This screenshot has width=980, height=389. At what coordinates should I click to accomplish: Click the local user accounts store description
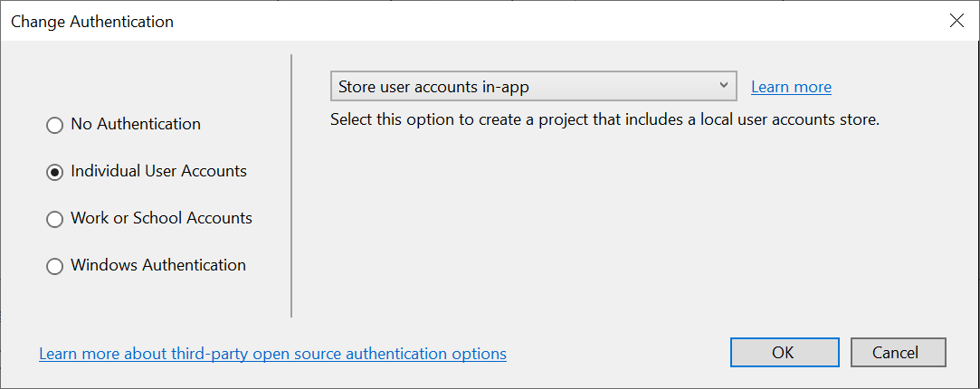(x=604, y=119)
